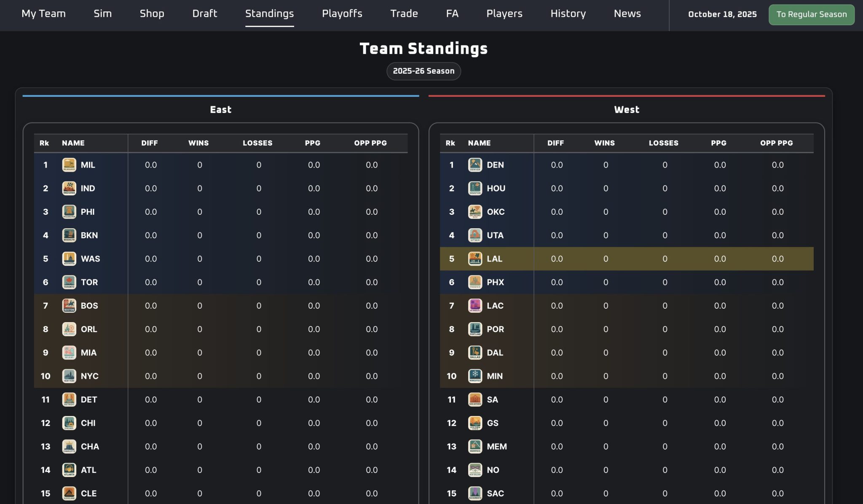Click the Boston team logo icon
863x504 pixels.
(x=69, y=306)
